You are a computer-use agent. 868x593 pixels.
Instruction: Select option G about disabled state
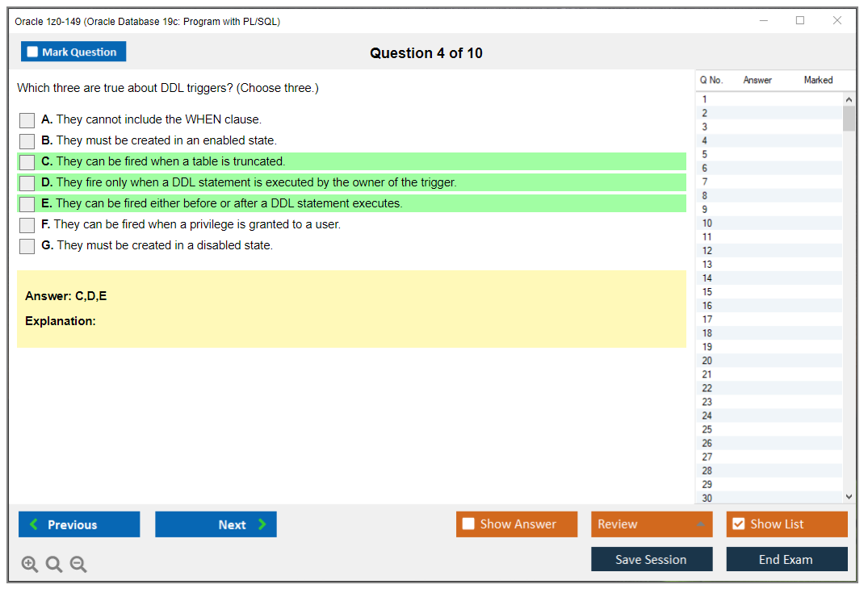click(x=27, y=246)
